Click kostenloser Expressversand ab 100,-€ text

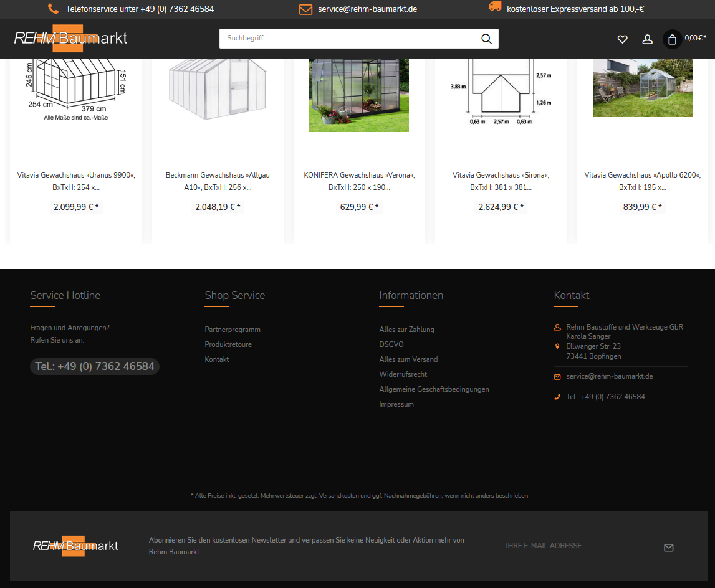[x=575, y=9]
